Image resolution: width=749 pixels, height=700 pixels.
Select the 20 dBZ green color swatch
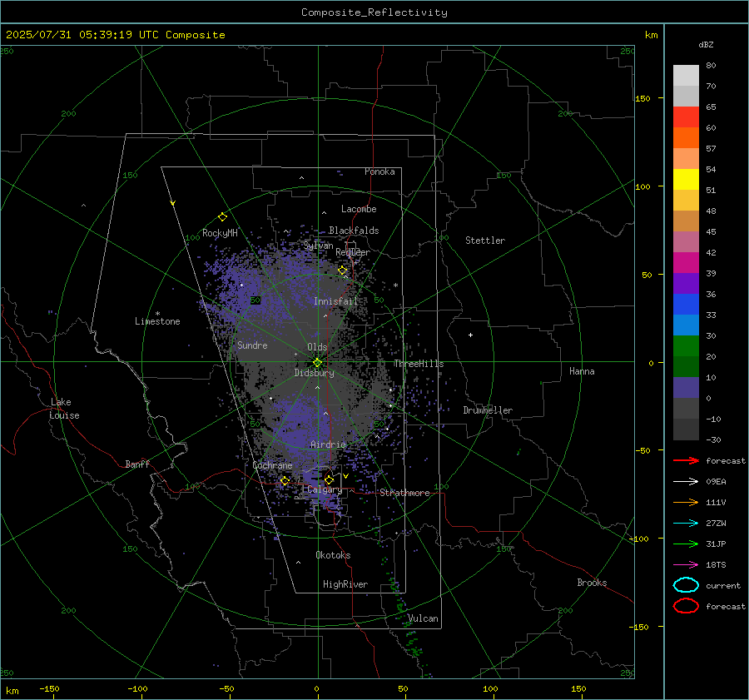[x=686, y=345]
